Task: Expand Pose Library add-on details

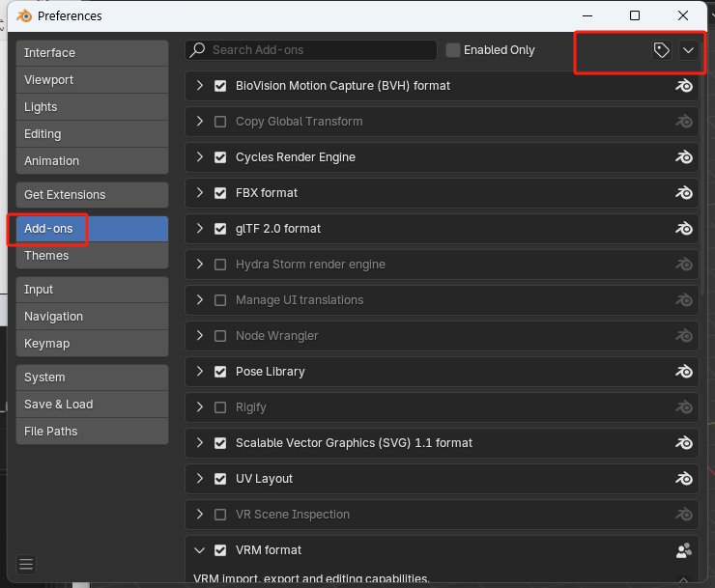Action: point(199,372)
